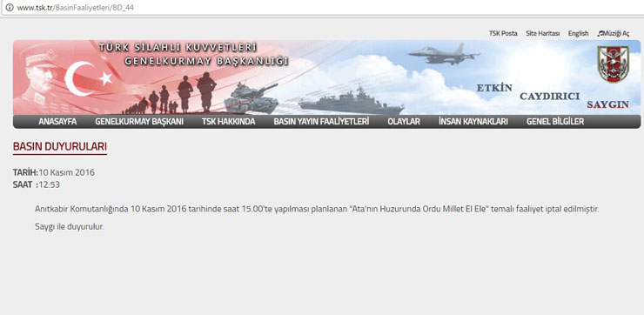Image resolution: width=644 pixels, height=315 pixels.
Task: Click the Türk Silahlı Kuvvetleri banner title
Action: pyautogui.click(x=178, y=48)
